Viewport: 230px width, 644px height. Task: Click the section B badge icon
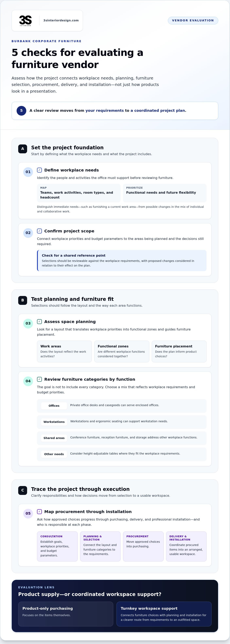[22, 300]
